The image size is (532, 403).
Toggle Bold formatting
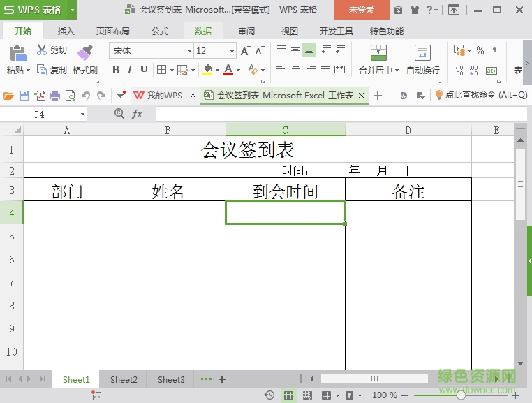(x=116, y=70)
